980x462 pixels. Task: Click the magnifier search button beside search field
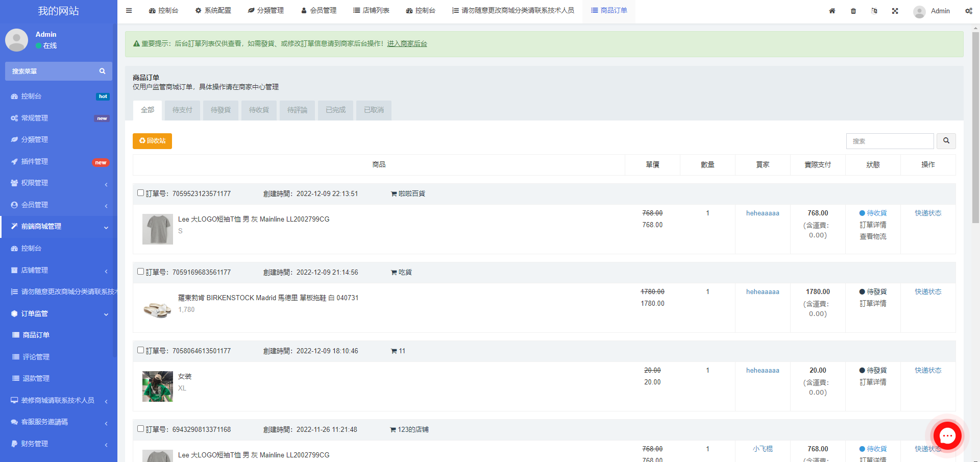946,141
